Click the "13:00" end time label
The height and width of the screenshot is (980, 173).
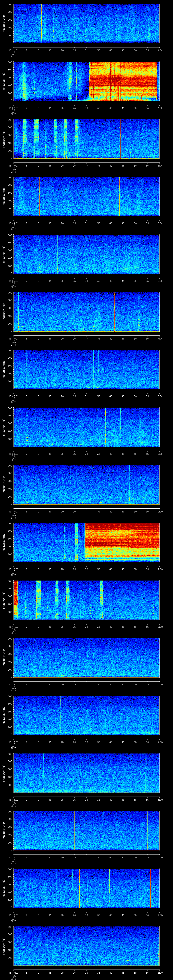click(x=159, y=684)
